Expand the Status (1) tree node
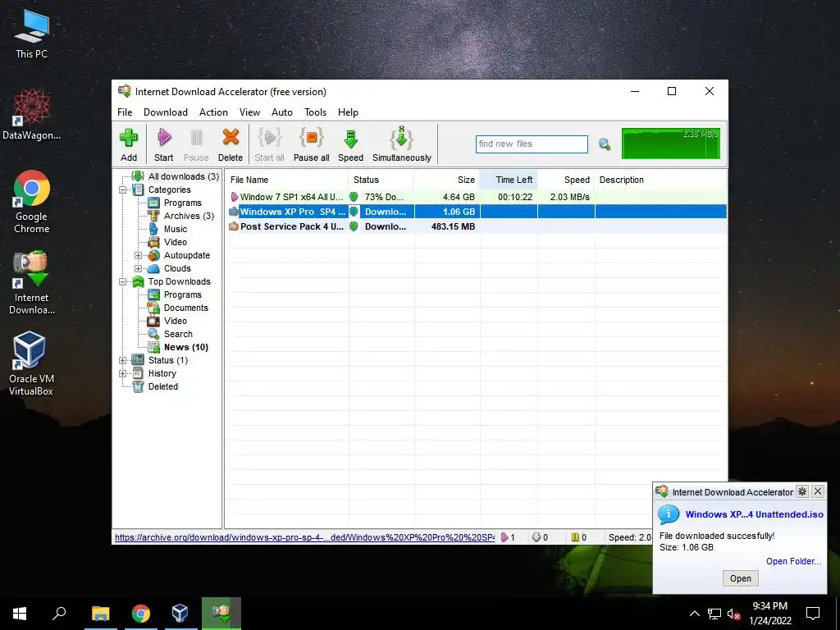Viewport: 840px width, 630px height. 123,361
